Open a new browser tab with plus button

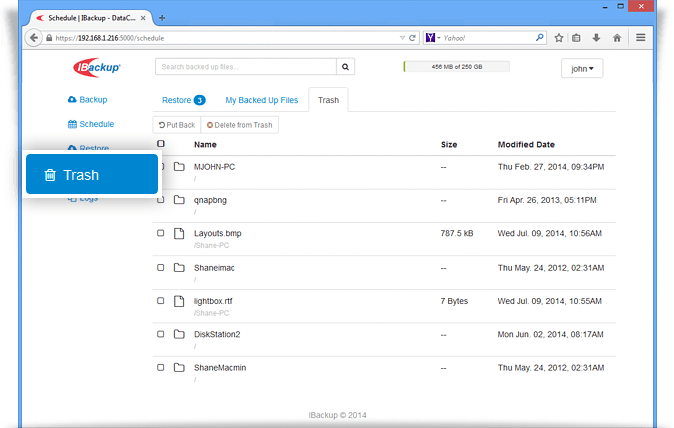[x=162, y=18]
